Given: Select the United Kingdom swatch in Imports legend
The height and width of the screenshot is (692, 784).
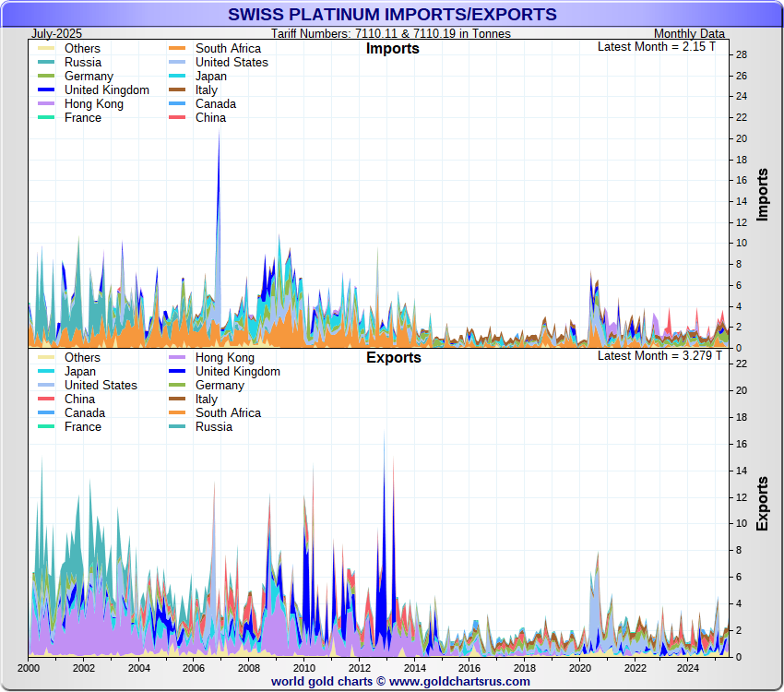Looking at the screenshot, I should 45,90.
